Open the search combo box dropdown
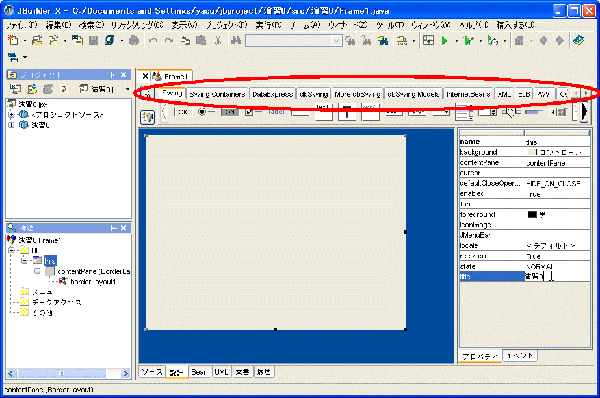Viewport: 600px width, 398px height. 336,41
